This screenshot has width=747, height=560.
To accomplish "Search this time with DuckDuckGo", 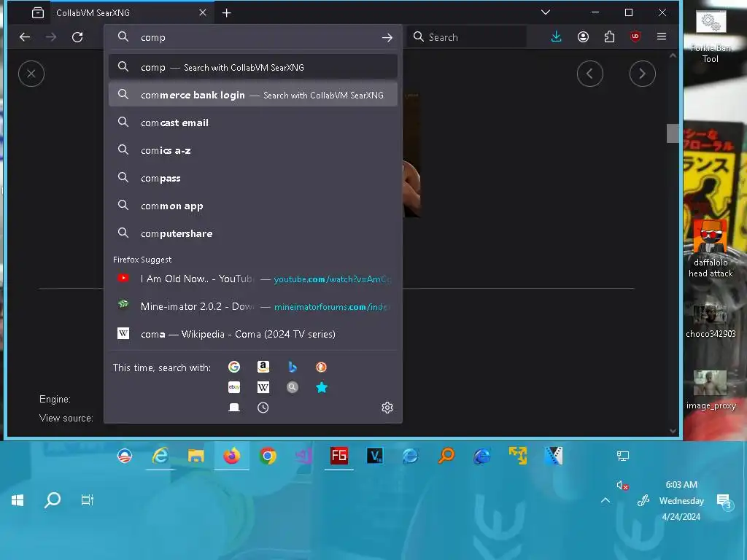I will coord(322,367).
